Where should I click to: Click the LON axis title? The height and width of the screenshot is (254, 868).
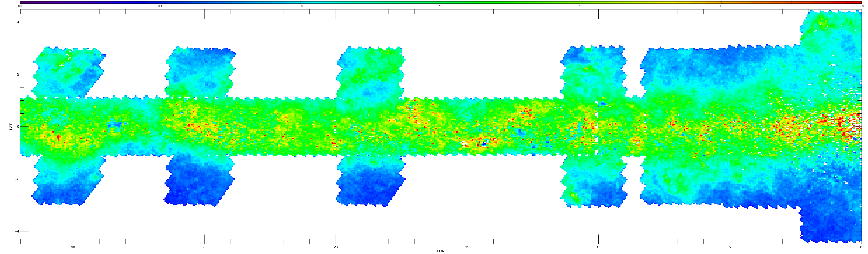click(x=441, y=251)
